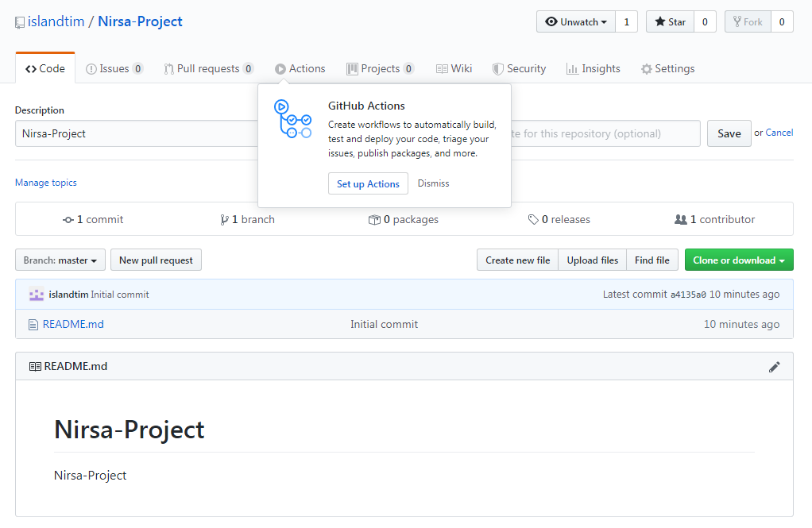Expand the Clone or download dropdown
This screenshot has height=528, width=812.
click(x=739, y=260)
